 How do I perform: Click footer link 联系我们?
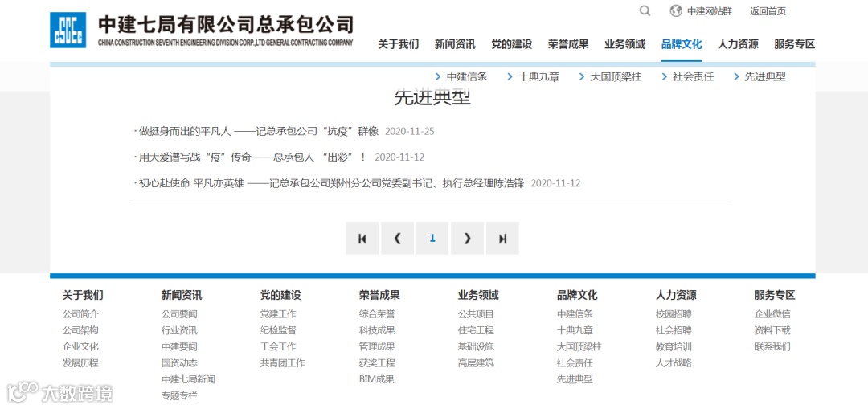click(x=773, y=346)
